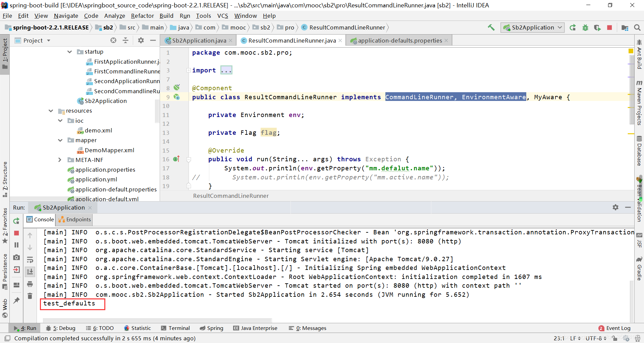Collapse all nodes in the Project panel

click(x=125, y=40)
